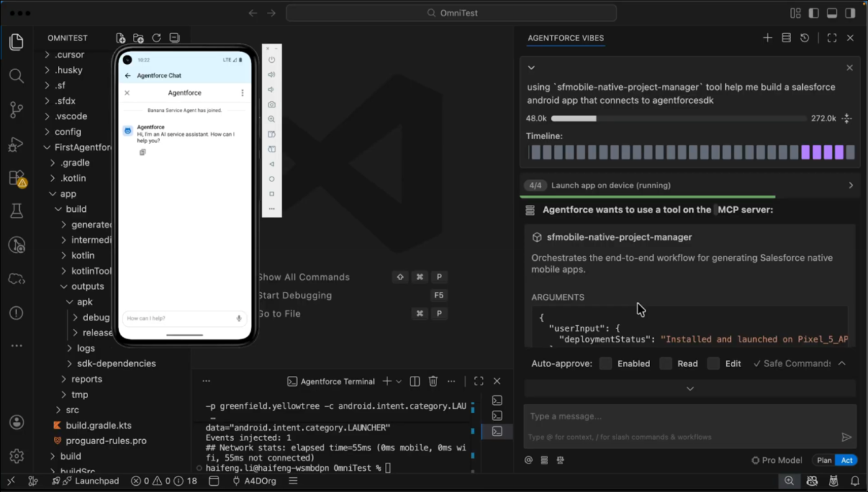Collapse the Auto-approve options chevron

[x=842, y=363]
